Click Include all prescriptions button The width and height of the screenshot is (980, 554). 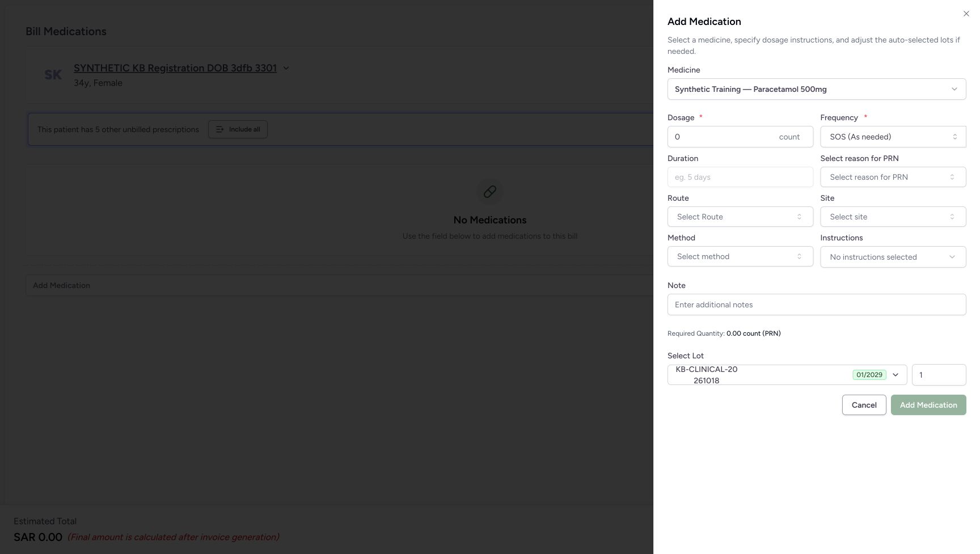[x=238, y=129]
